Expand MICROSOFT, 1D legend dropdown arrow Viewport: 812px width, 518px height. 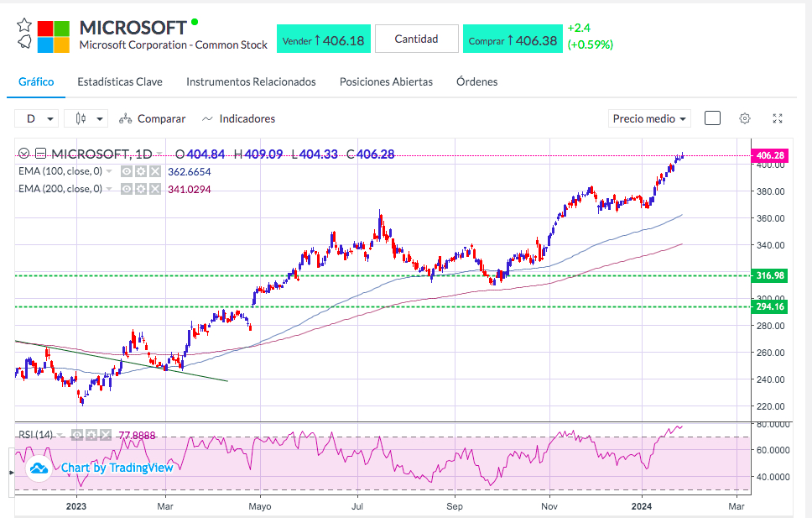coord(159,154)
